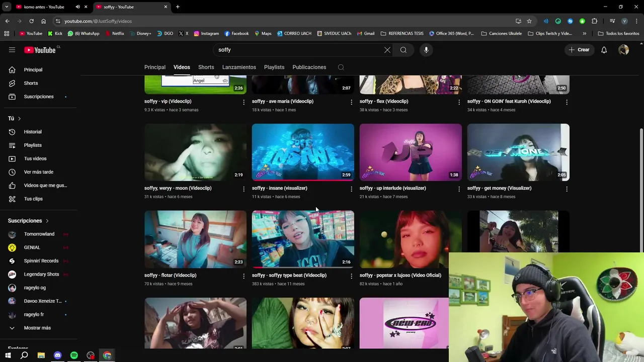Open options for soffyy, weryy - moon video
Image resolution: width=644 pixels, height=362 pixels.
pyautogui.click(x=244, y=189)
